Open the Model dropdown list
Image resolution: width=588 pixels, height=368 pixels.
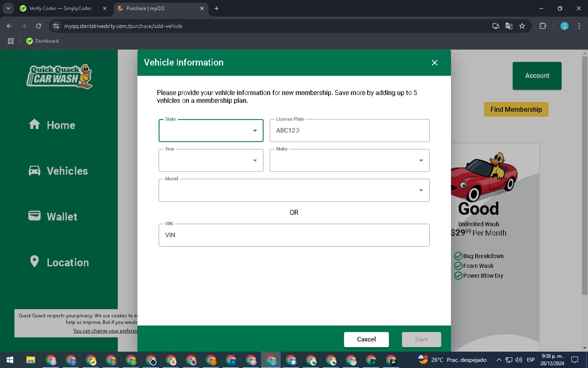click(294, 190)
